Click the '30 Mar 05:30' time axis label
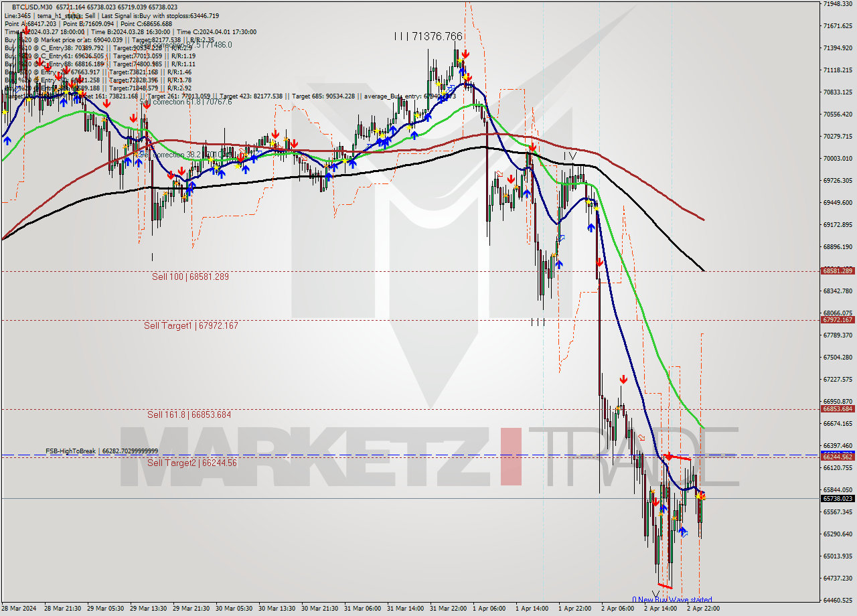This screenshot has width=857, height=616. coord(235,609)
